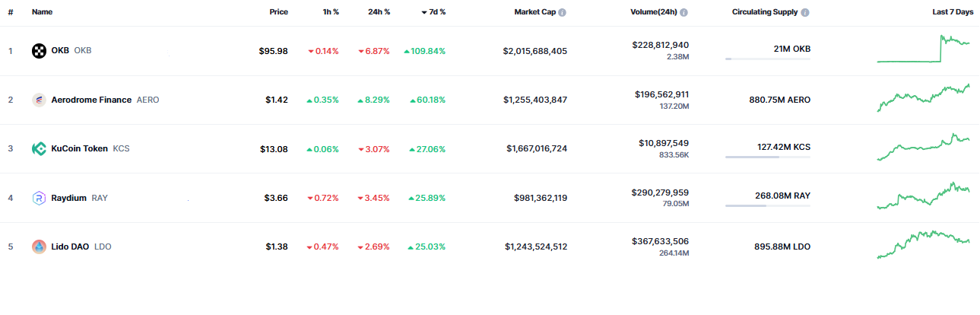Click OKB market cap $2,015,688,405
This screenshot has height=315, width=980.
pos(534,51)
